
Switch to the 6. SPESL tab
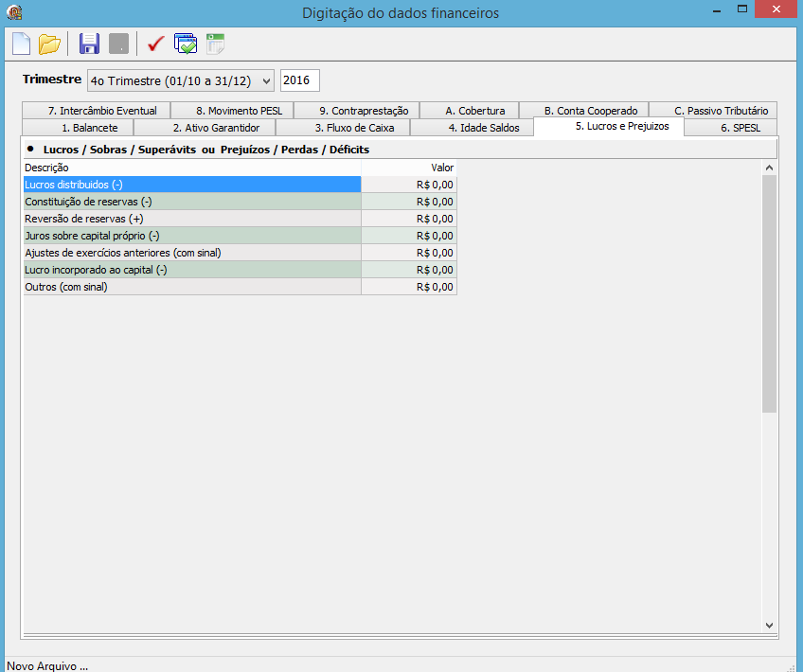tap(731, 128)
